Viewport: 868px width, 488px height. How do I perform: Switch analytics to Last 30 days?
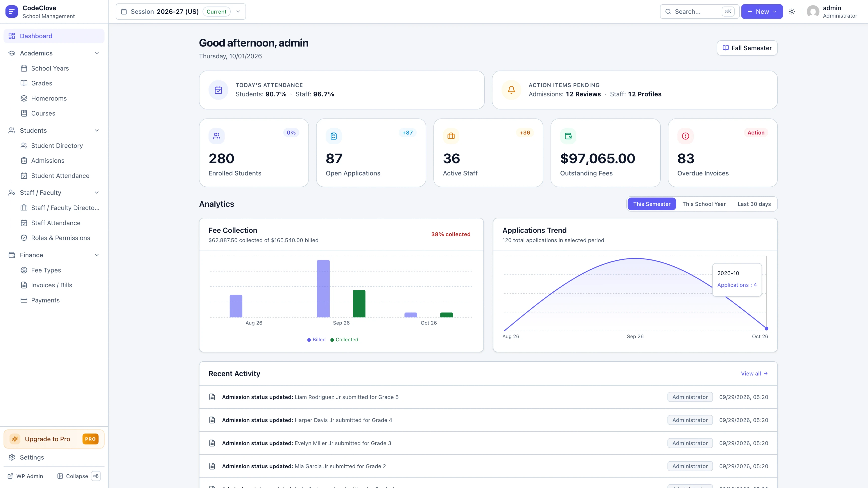(754, 204)
